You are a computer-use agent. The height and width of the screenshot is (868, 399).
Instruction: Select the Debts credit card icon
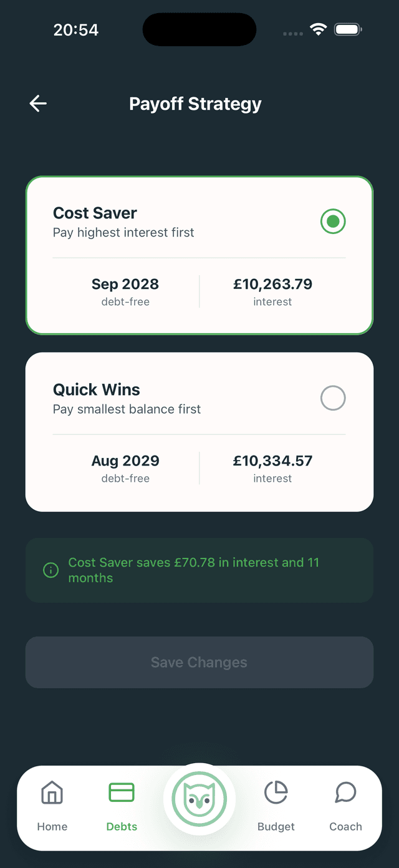click(121, 791)
